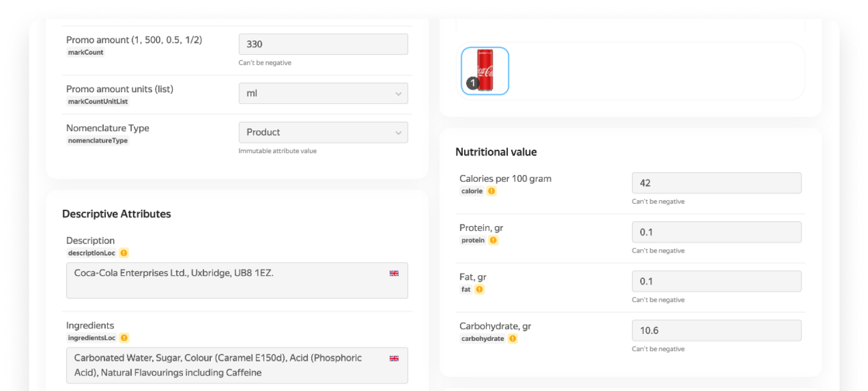The width and height of the screenshot is (868, 391).
Task: Click warning icon beside calorie label
Action: (491, 191)
